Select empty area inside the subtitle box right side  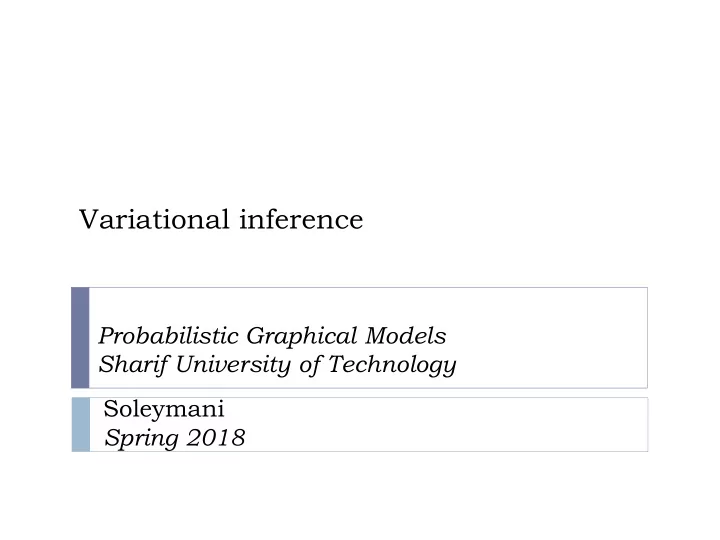coord(551,338)
